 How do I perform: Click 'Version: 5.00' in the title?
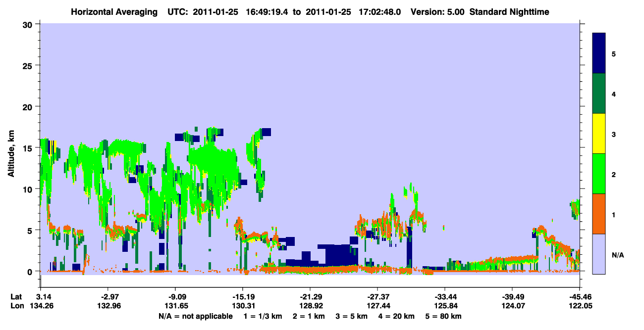point(436,12)
